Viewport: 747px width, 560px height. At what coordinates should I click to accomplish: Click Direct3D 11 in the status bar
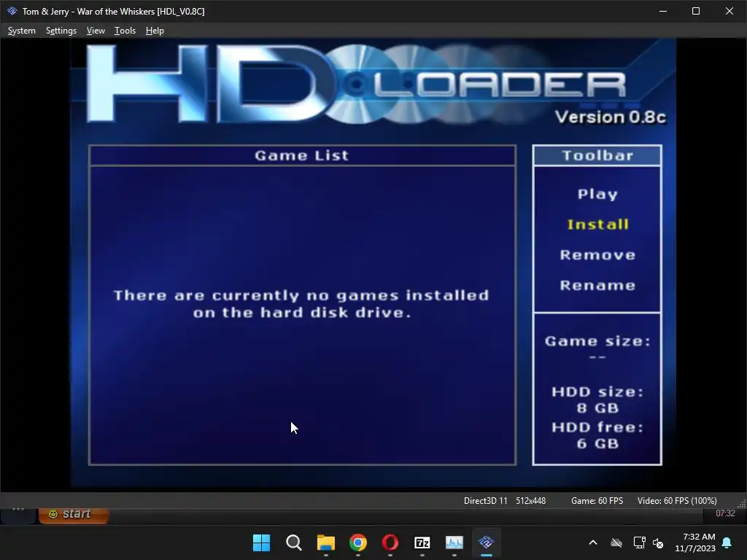point(485,501)
